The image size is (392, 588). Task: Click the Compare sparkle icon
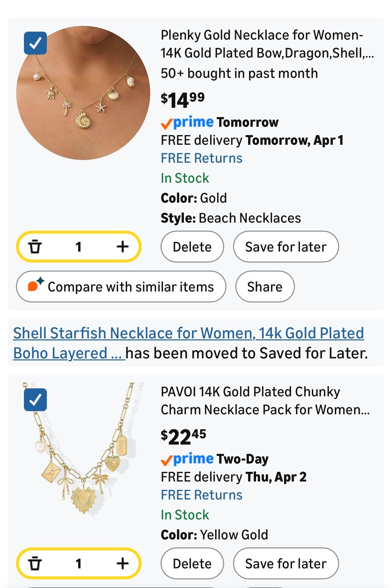pos(35,286)
